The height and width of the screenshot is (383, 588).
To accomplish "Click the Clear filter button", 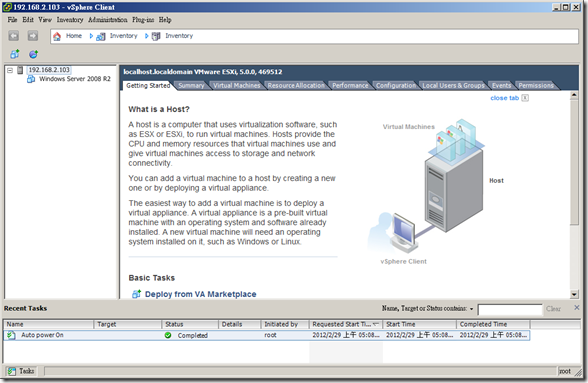I will click(x=553, y=309).
